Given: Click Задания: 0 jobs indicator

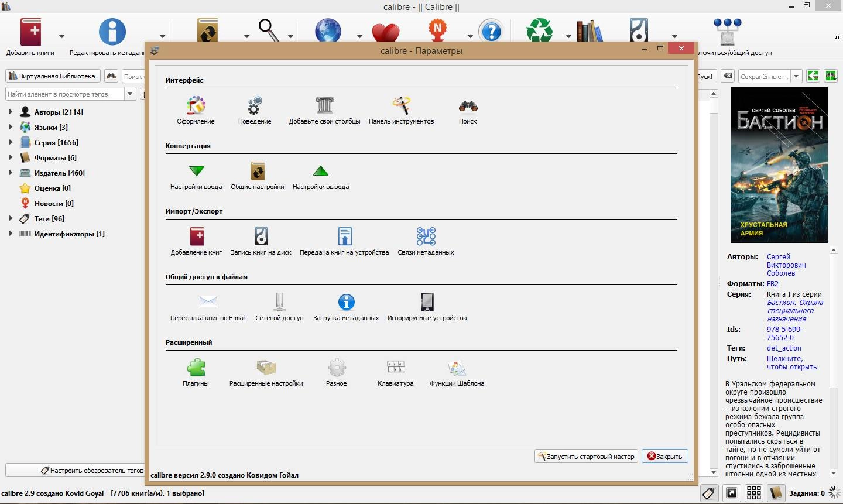Looking at the screenshot, I should pyautogui.click(x=807, y=493).
